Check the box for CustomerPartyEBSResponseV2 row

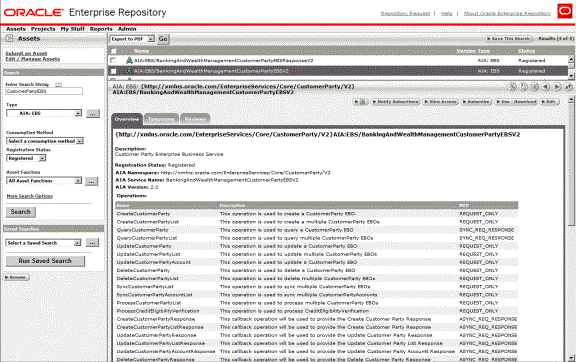(113, 60)
